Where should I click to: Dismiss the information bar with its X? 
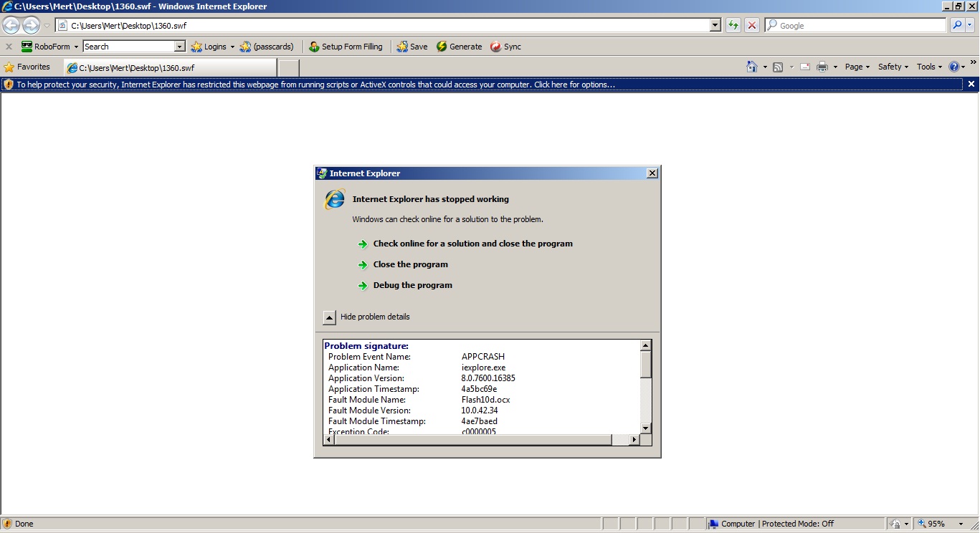click(971, 85)
